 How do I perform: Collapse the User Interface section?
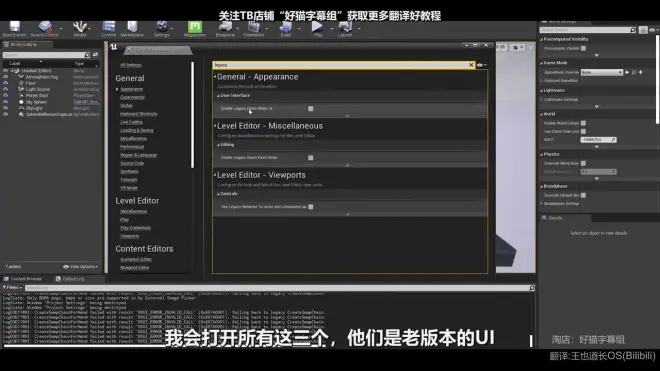click(218, 96)
